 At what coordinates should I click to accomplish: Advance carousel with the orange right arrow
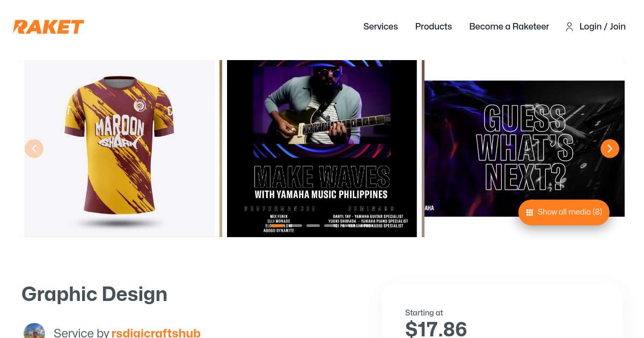pyautogui.click(x=610, y=149)
